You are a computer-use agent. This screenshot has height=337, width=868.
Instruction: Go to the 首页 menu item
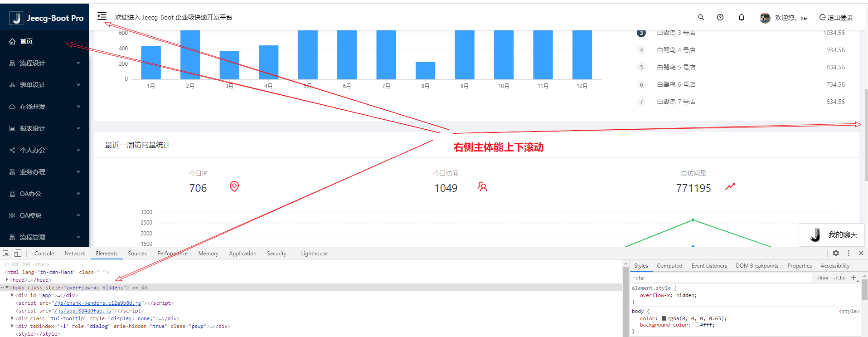tap(44, 41)
